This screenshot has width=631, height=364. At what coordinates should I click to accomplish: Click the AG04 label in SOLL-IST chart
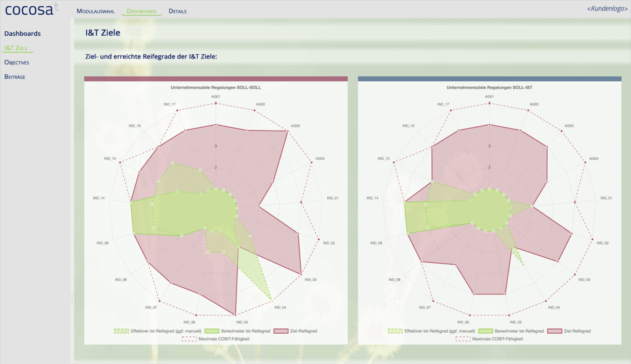pyautogui.click(x=593, y=158)
